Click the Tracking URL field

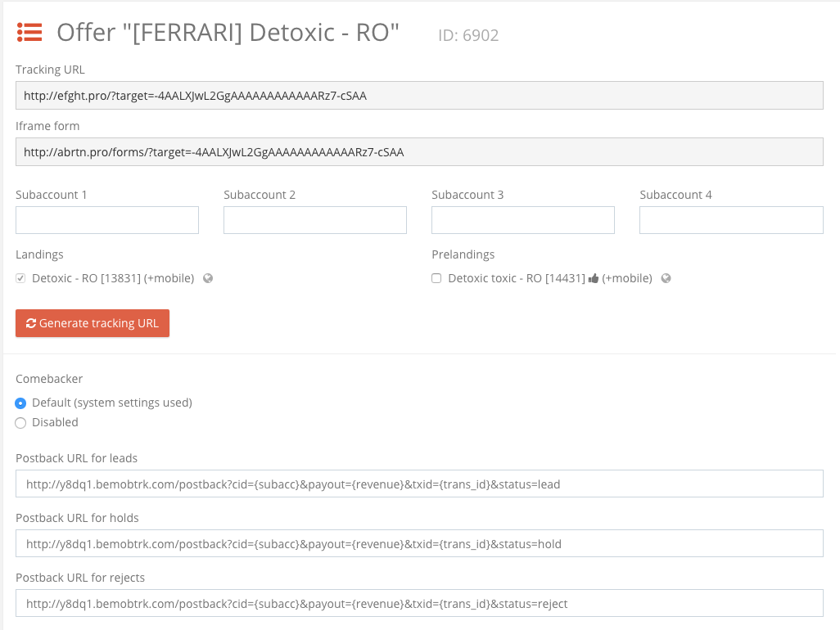419,96
